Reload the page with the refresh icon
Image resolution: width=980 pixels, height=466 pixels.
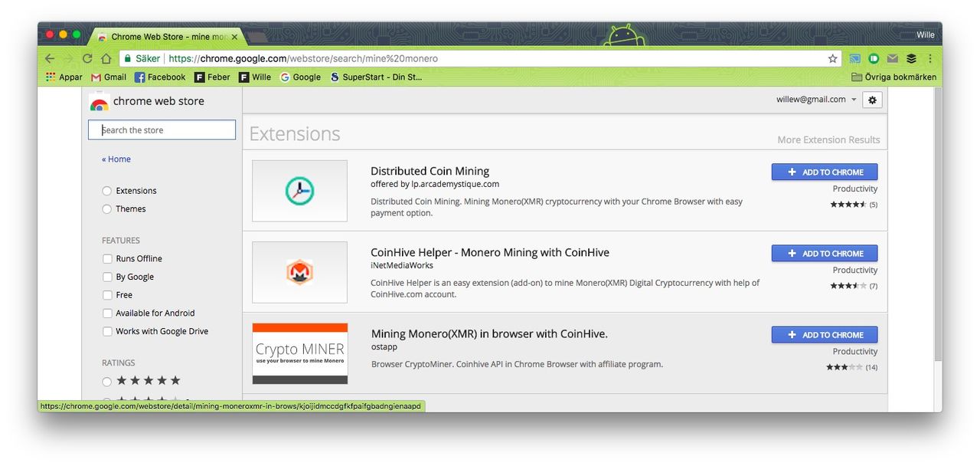click(x=87, y=59)
